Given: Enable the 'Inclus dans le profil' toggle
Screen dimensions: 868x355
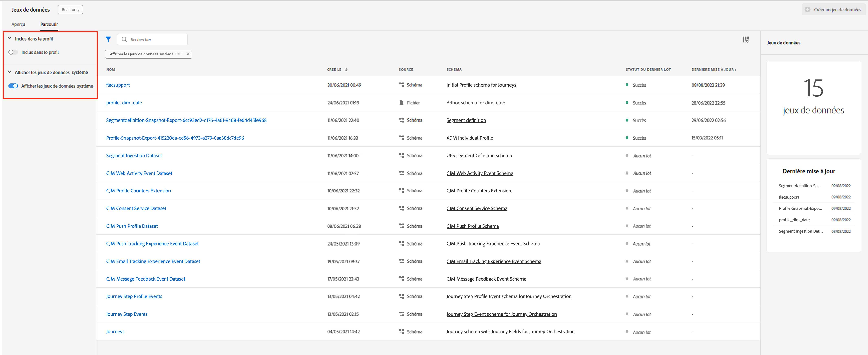Looking at the screenshot, I should click(13, 52).
